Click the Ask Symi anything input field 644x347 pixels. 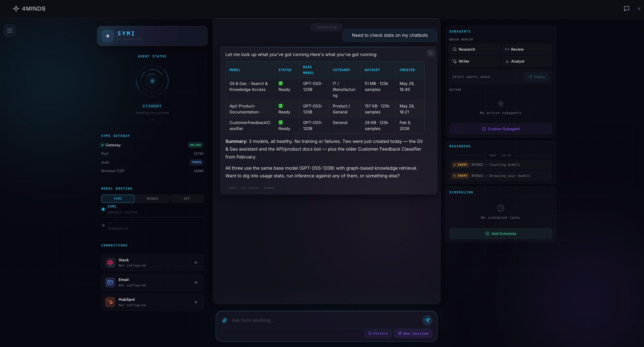[325, 320]
